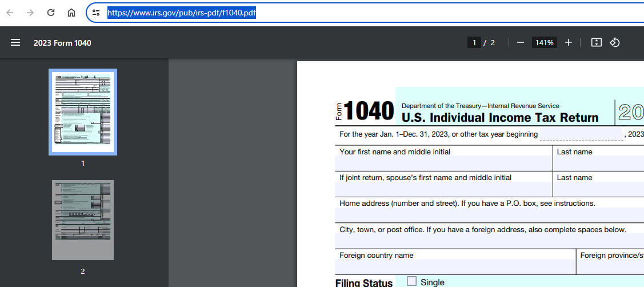Click 'U.S. Individual Income Tax Return' heading
Image resolution: width=644 pixels, height=287 pixels.
coord(500,118)
